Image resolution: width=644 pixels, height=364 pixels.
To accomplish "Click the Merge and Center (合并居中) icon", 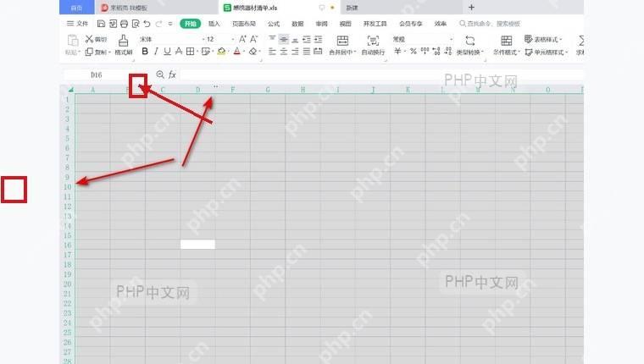I will coord(342,41).
